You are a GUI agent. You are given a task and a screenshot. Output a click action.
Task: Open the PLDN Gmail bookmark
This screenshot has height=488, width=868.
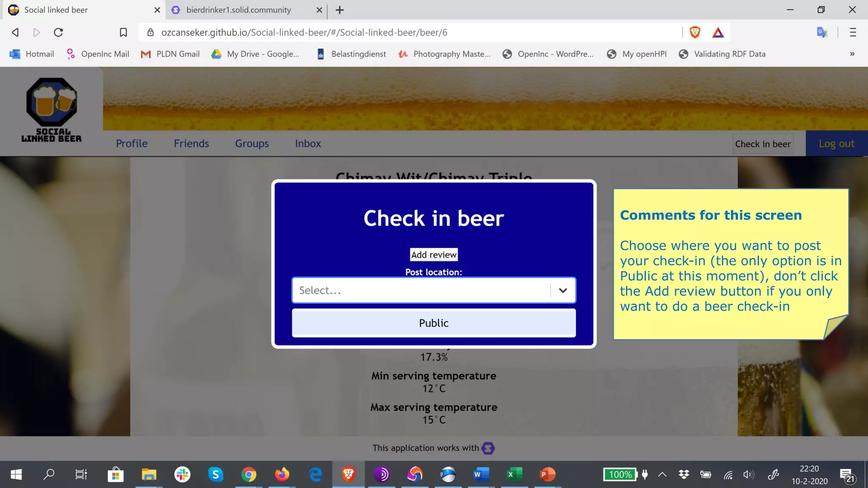pos(170,54)
